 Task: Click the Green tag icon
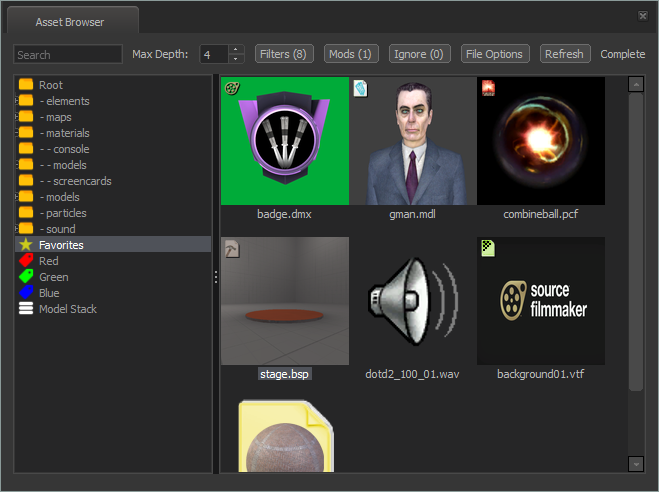(x=26, y=276)
